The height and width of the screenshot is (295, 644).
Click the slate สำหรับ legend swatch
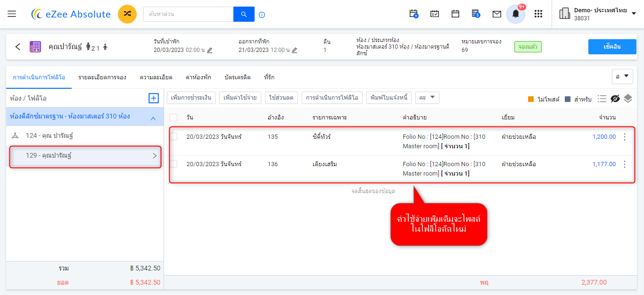568,99
